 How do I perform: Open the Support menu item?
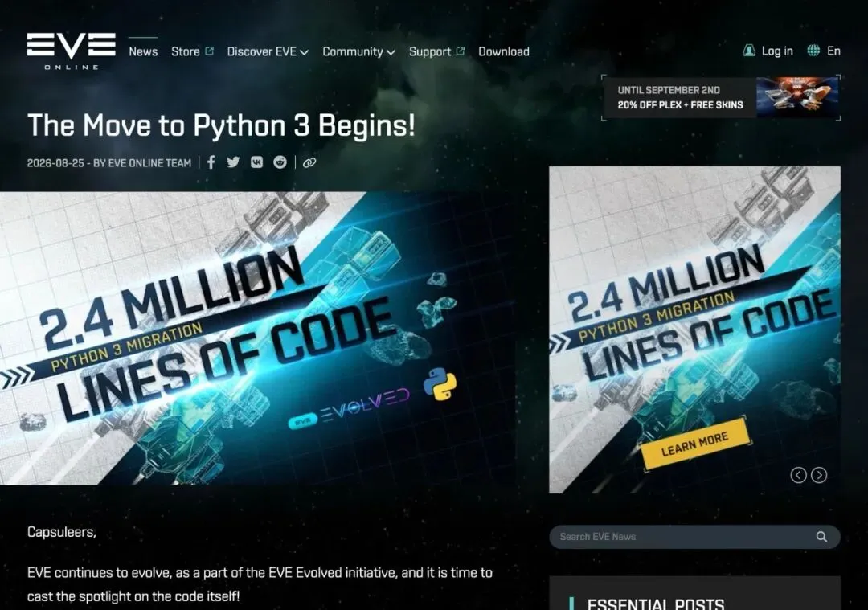430,51
